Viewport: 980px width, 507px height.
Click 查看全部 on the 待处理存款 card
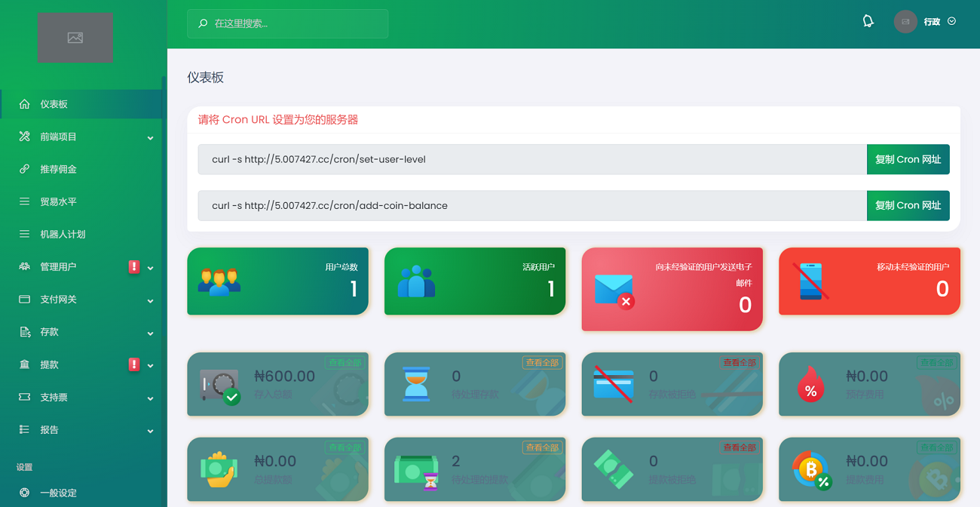541,363
